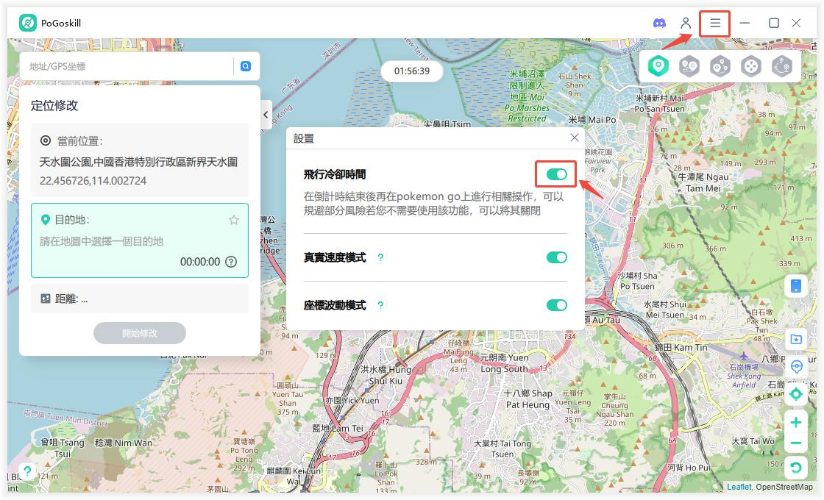The height and width of the screenshot is (500, 824).
Task: Open the user account profile
Action: [686, 23]
